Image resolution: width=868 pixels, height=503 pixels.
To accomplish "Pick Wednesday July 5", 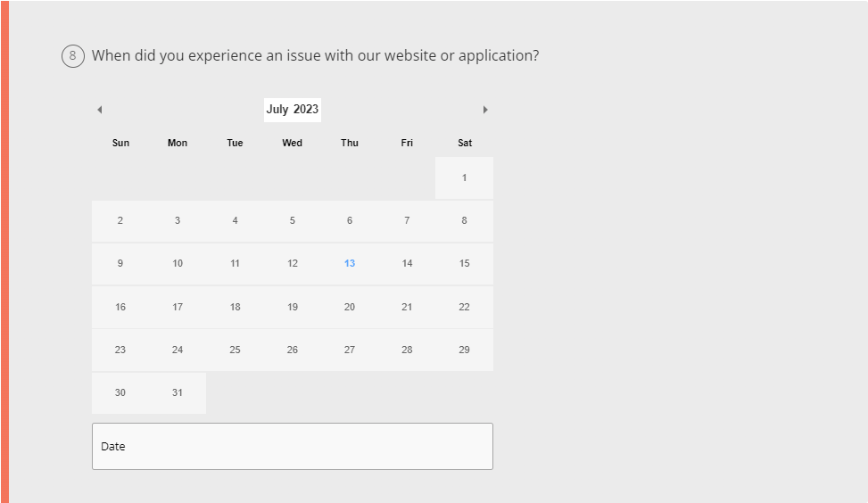I will coord(293,221).
